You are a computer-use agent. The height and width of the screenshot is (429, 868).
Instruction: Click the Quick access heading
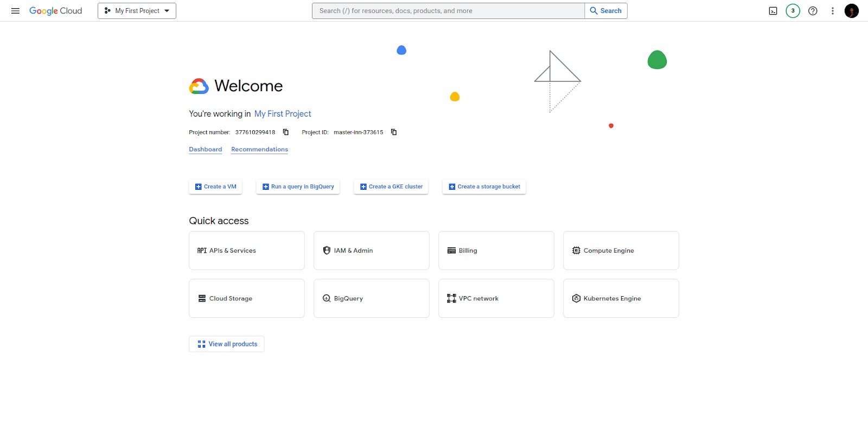pyautogui.click(x=219, y=221)
